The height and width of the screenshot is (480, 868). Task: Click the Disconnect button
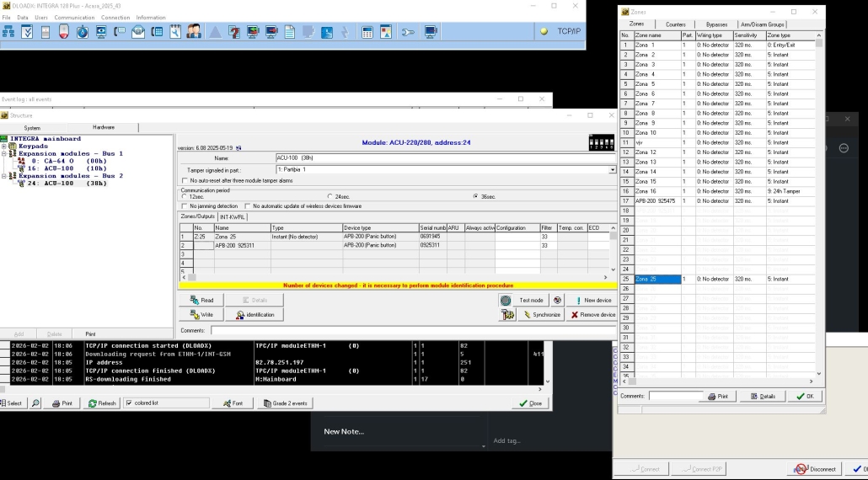coord(815,469)
